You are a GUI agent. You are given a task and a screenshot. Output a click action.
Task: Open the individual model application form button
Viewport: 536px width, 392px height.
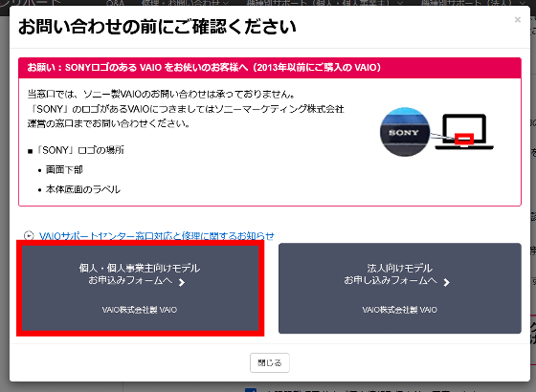pyautogui.click(x=140, y=289)
